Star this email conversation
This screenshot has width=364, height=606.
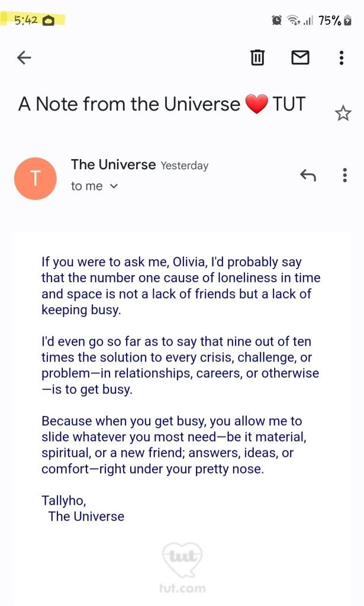343,113
